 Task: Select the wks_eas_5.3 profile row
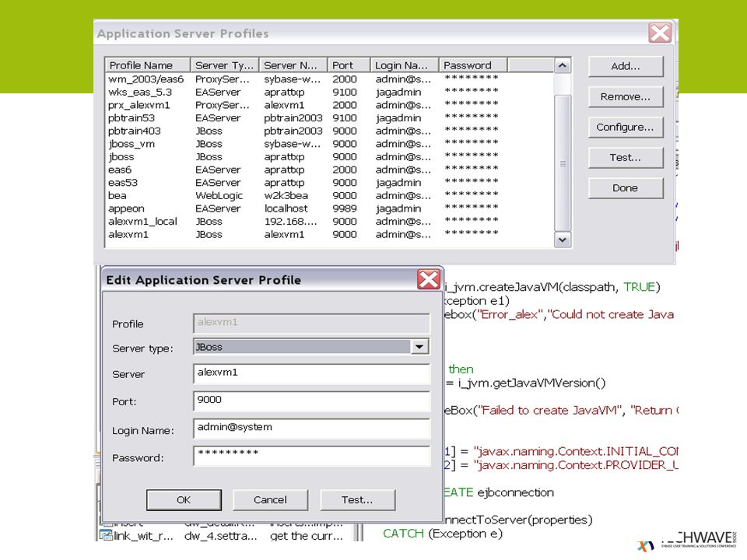(330, 92)
